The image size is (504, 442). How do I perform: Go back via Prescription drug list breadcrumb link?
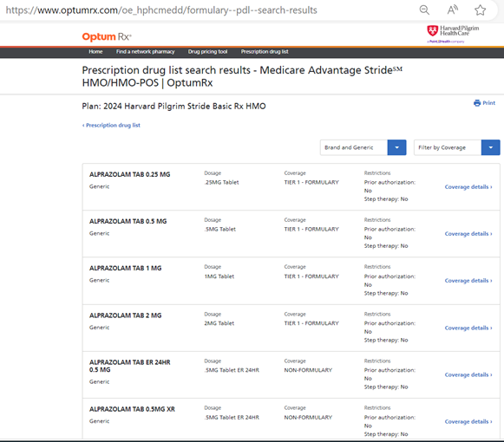111,126
